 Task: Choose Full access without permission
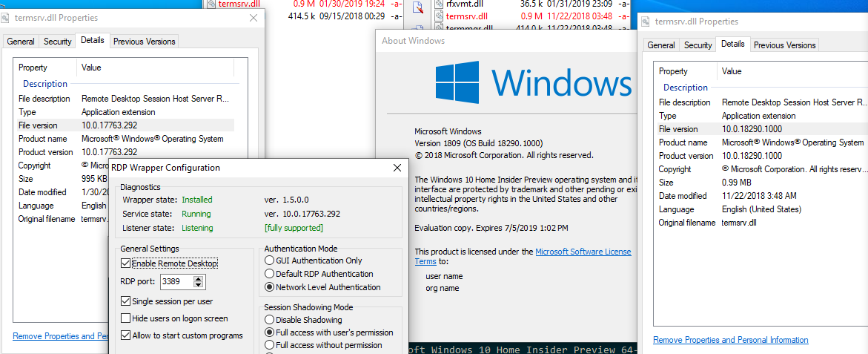tap(270, 344)
